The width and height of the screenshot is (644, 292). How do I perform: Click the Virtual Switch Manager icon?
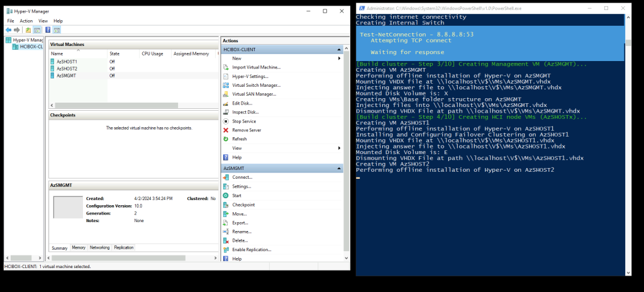pyautogui.click(x=226, y=85)
